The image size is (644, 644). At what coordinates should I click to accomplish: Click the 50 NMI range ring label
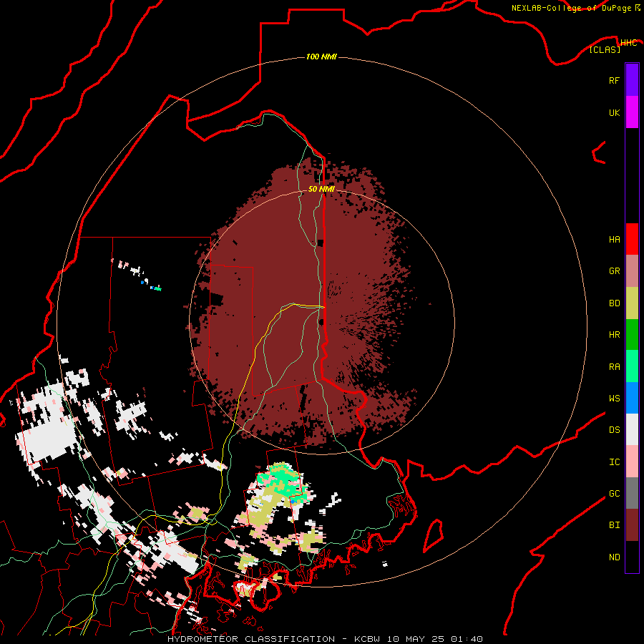coord(321,189)
